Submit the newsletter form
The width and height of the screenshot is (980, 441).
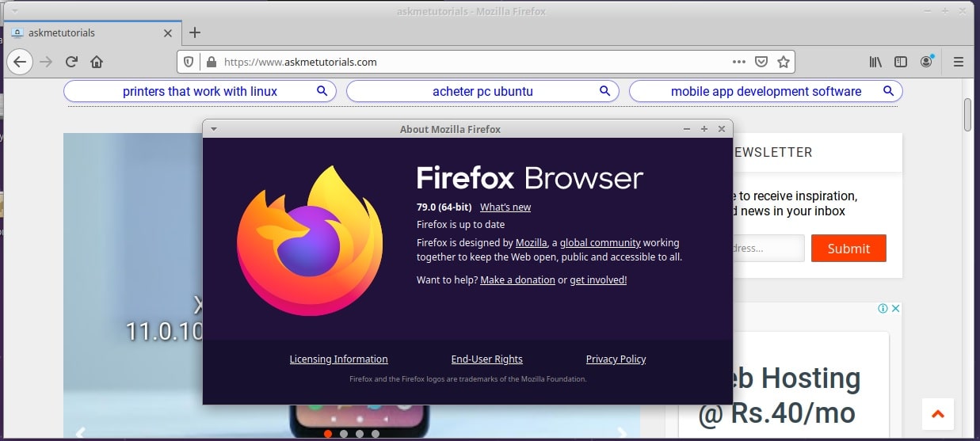point(848,249)
